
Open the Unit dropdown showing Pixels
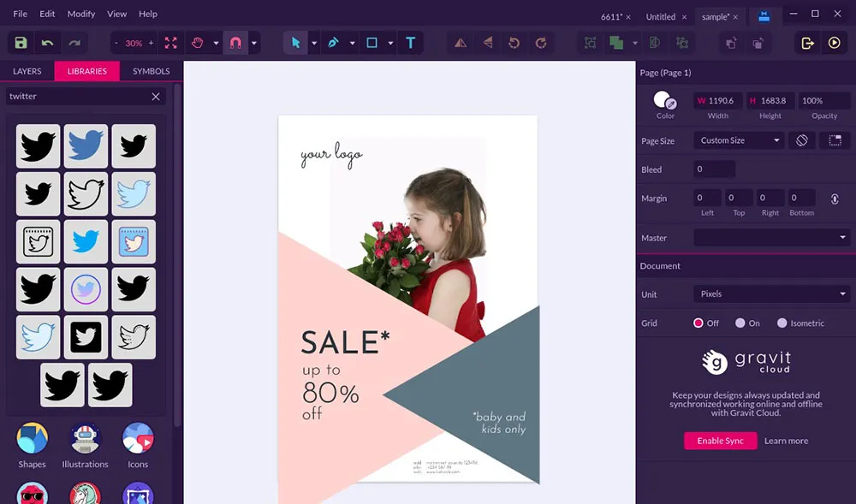(770, 294)
